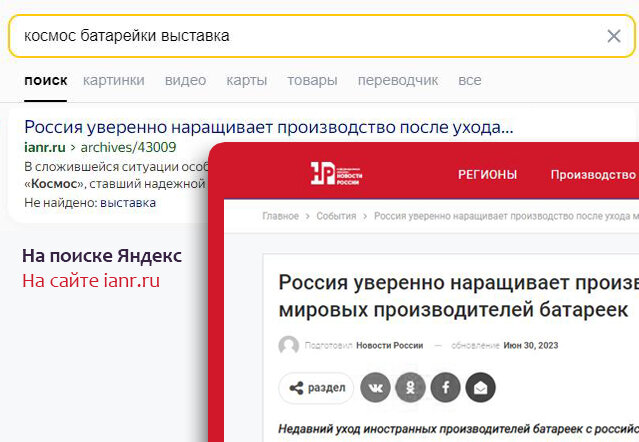Image resolution: width=639 pixels, height=442 pixels.
Task: Open the переводчик tab
Action: click(x=398, y=80)
